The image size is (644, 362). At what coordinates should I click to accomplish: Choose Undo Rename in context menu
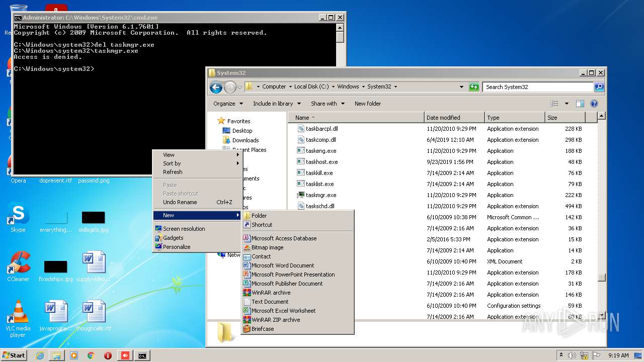pos(198,202)
